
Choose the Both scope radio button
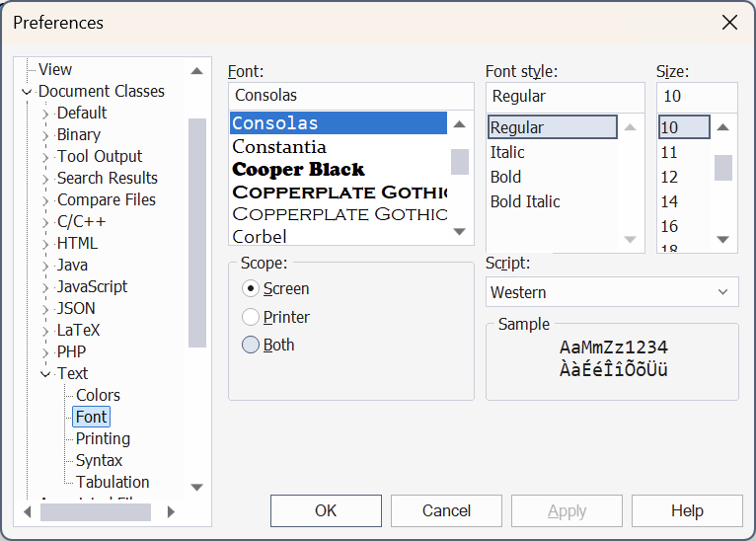pos(251,345)
